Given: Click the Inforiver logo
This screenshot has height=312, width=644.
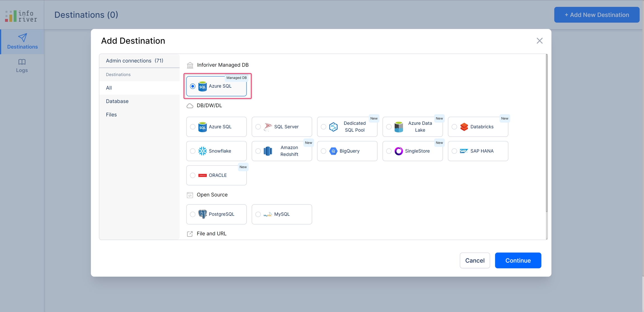Looking at the screenshot, I should point(21,16).
